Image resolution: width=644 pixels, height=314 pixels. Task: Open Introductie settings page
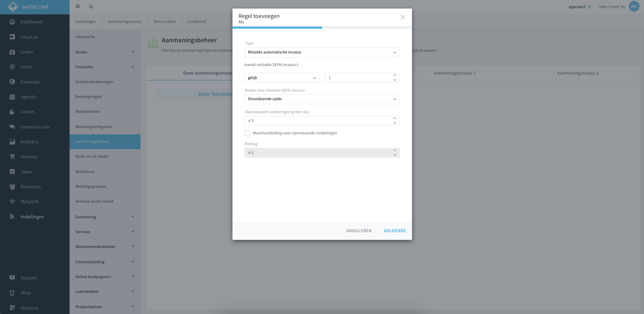[x=105, y=37]
